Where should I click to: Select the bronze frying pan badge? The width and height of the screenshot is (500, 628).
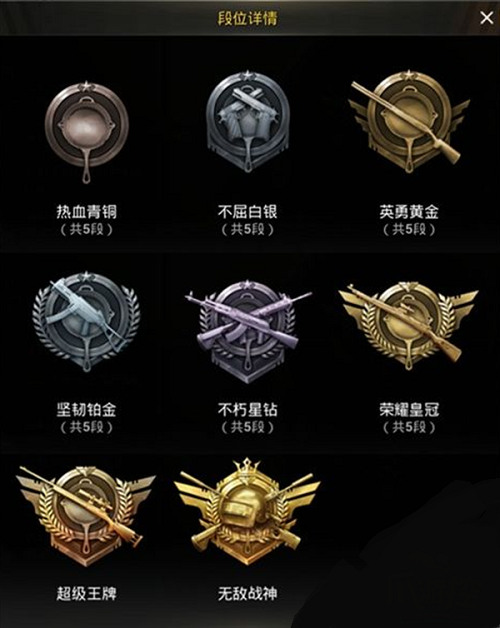(x=87, y=132)
